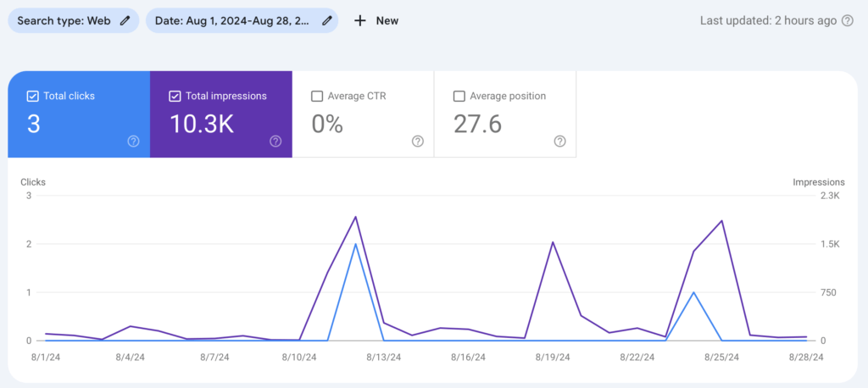The width and height of the screenshot is (868, 388).
Task: Click the pencil icon on Search type chip
Action: [125, 20]
